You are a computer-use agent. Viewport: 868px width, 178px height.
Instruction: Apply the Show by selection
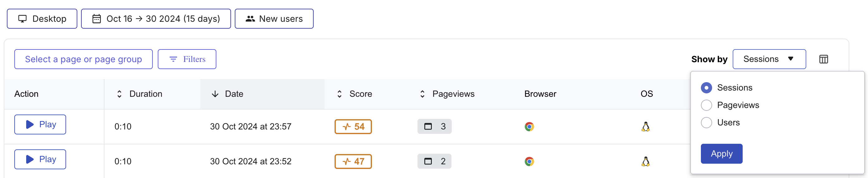(x=721, y=154)
